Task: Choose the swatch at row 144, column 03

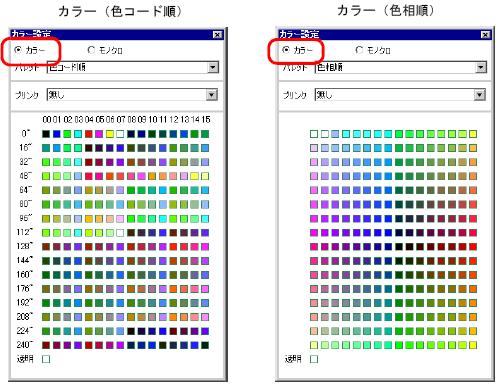Action: pyautogui.click(x=78, y=261)
